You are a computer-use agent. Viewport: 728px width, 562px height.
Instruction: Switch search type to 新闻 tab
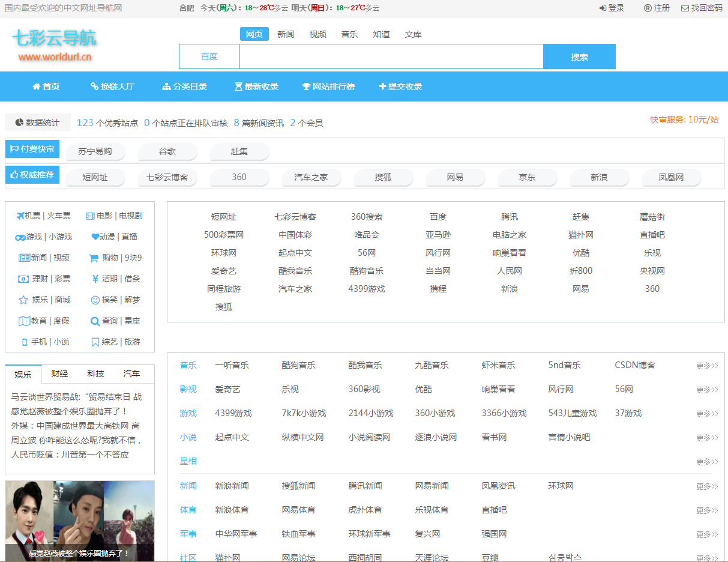click(x=286, y=34)
